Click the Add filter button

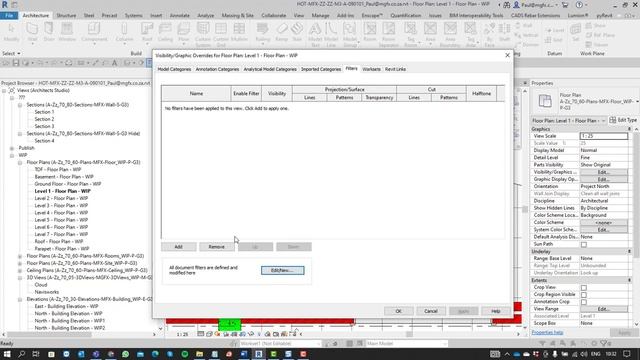(178, 247)
